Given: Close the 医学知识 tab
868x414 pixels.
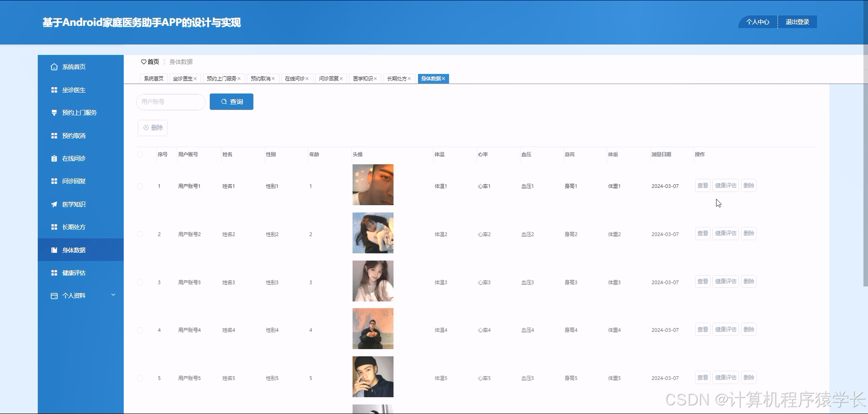Looking at the screenshot, I should 375,79.
